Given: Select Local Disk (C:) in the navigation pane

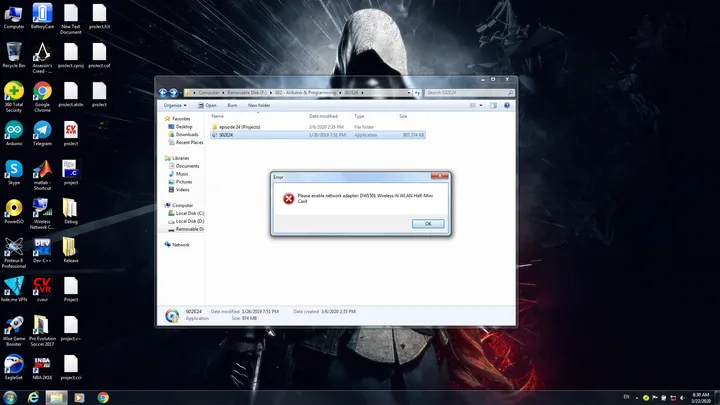Looking at the screenshot, I should (x=186, y=213).
